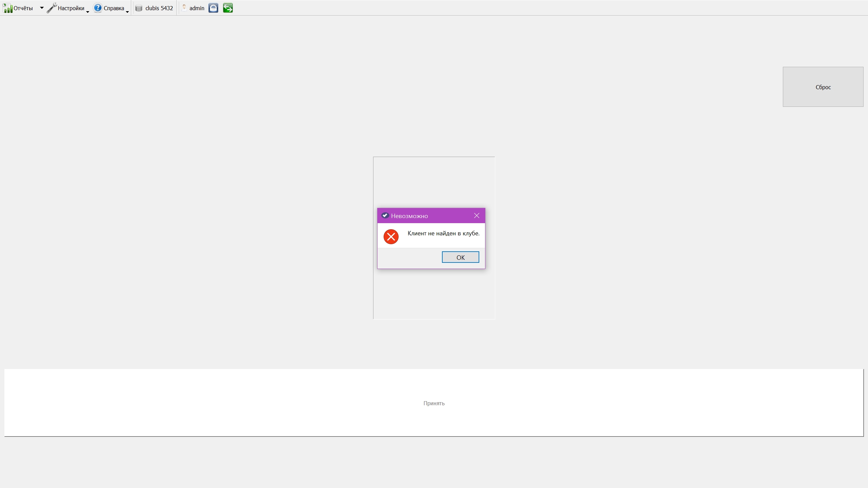
Task: Close the Невозможно dialog with X
Action: (477, 216)
